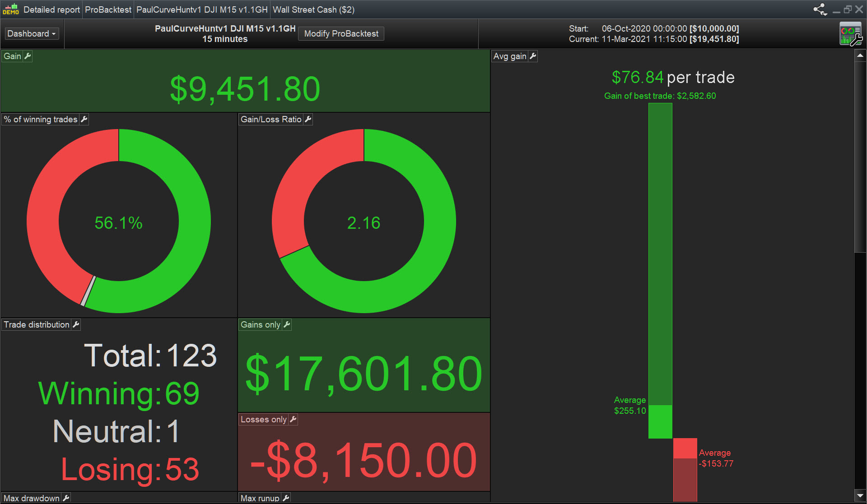
Task: Click the Losses only wrench icon
Action: pyautogui.click(x=293, y=419)
